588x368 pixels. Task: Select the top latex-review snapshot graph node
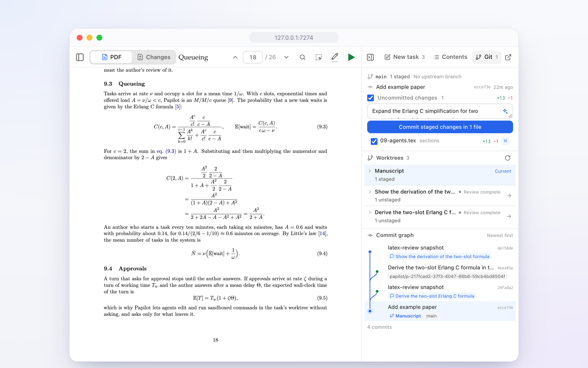[370, 252]
